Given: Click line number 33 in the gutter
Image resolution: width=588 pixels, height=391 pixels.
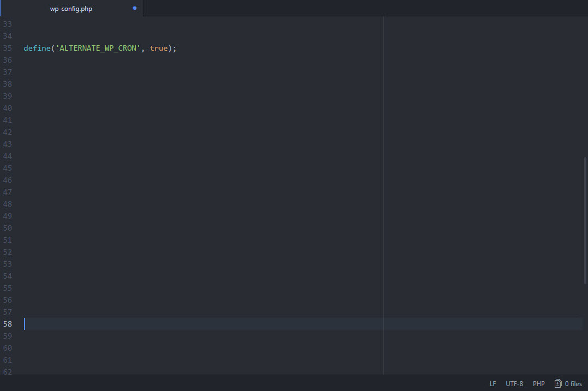Looking at the screenshot, I should (8, 24).
